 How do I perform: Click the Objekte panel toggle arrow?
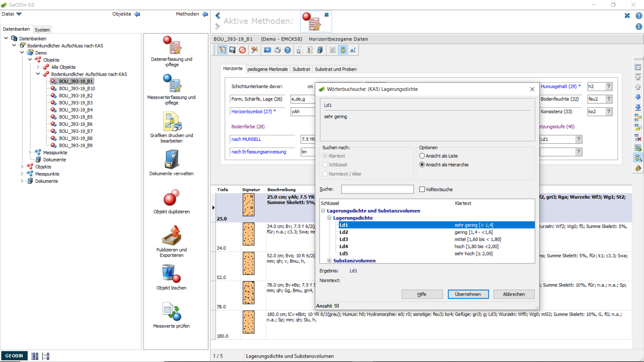click(x=137, y=14)
